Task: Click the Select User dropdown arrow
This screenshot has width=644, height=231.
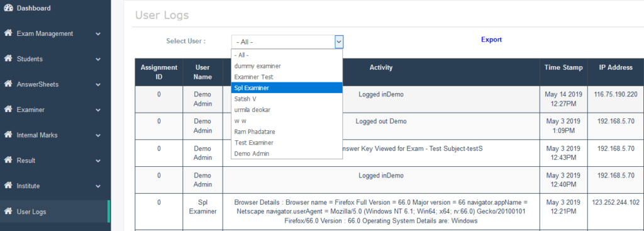Action: 339,42
